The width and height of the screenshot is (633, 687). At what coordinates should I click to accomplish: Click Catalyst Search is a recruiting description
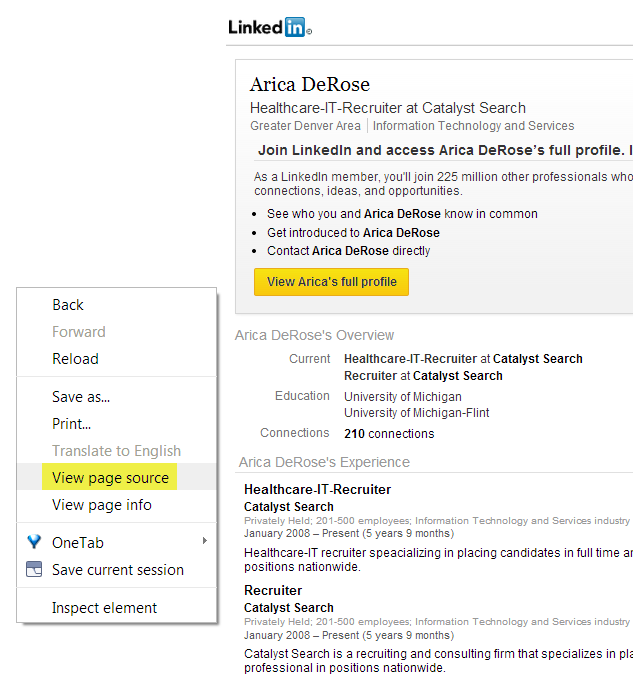point(438,661)
